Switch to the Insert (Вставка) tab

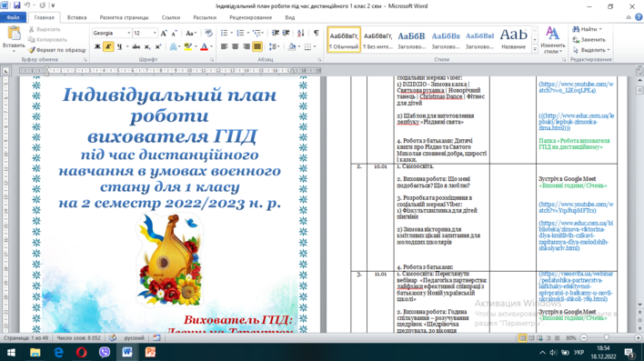(x=76, y=17)
